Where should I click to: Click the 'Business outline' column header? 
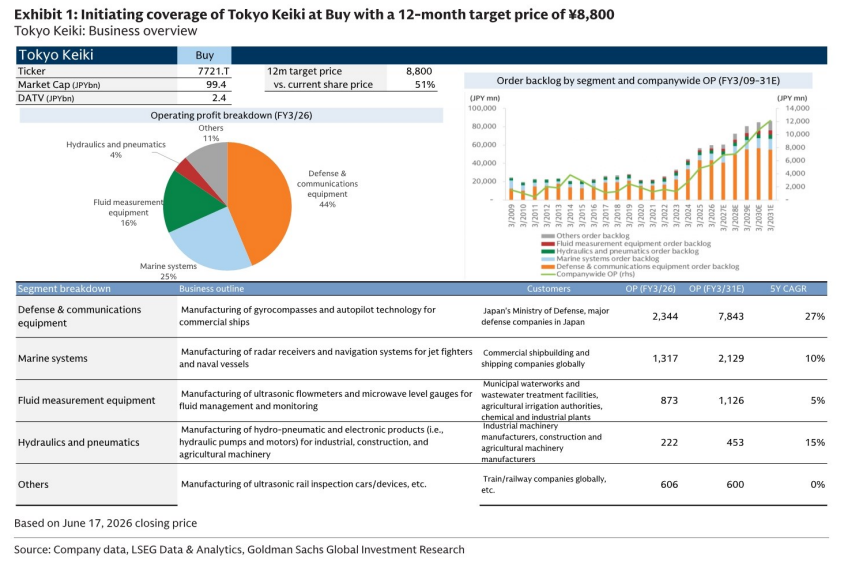pos(211,289)
